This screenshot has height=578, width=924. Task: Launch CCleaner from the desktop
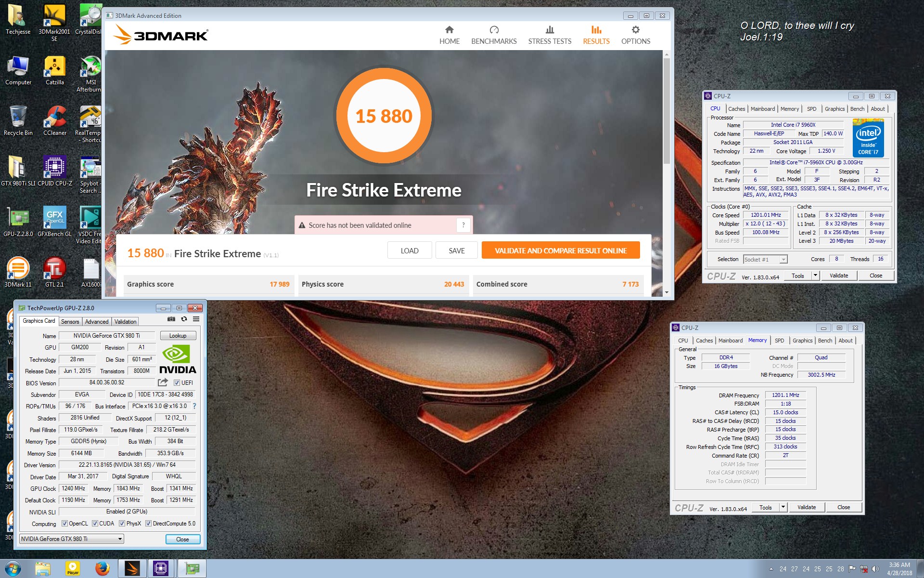click(54, 121)
